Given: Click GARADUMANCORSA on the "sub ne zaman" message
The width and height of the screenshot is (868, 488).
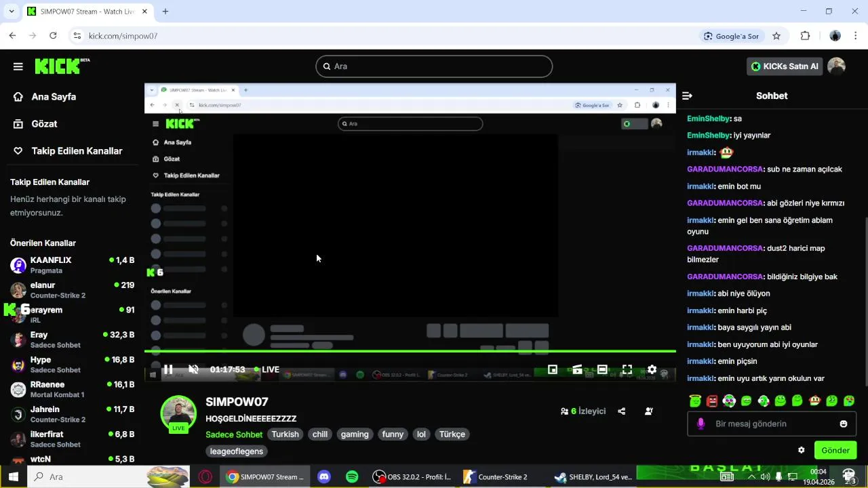Looking at the screenshot, I should coord(725,169).
